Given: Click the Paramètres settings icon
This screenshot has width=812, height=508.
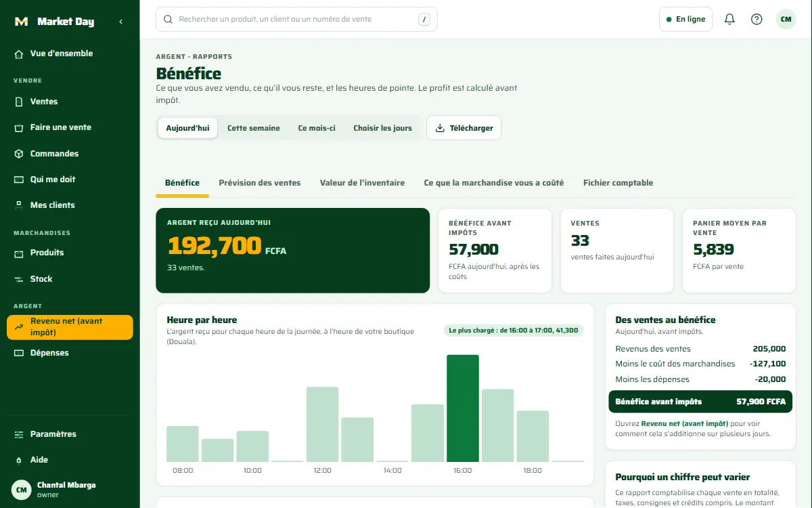Looking at the screenshot, I should tap(19, 434).
